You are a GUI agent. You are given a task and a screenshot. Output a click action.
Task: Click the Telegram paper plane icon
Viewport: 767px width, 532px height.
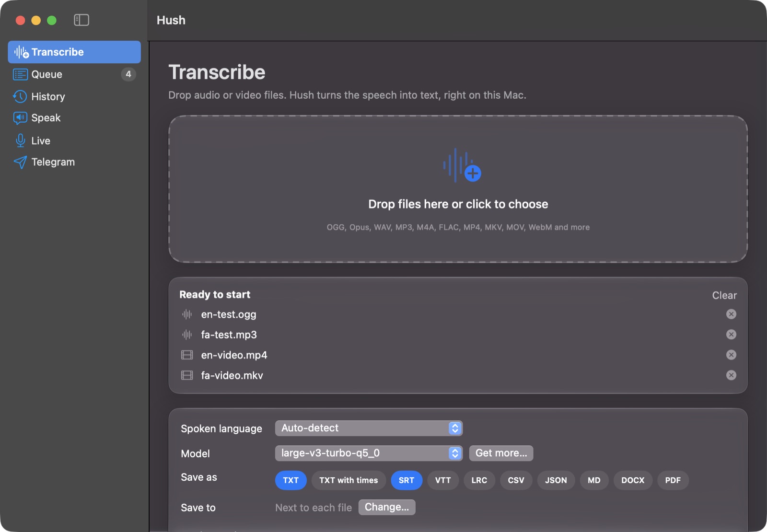tap(20, 162)
